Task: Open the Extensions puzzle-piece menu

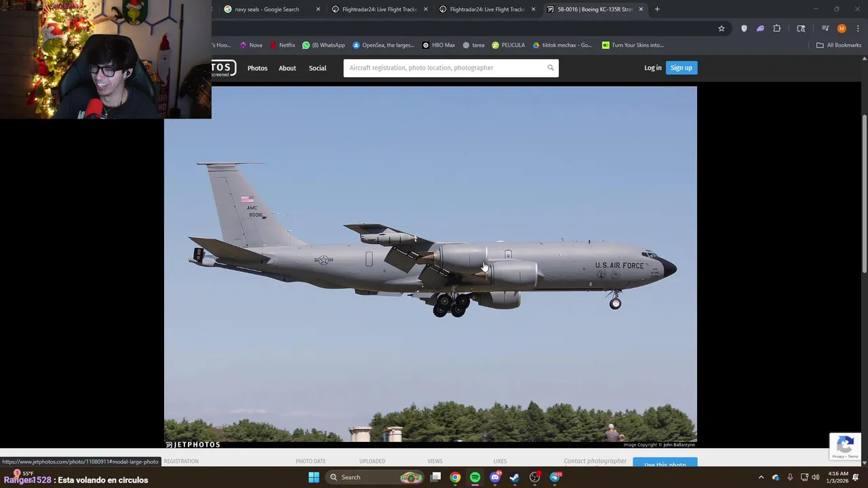Action: tap(777, 28)
